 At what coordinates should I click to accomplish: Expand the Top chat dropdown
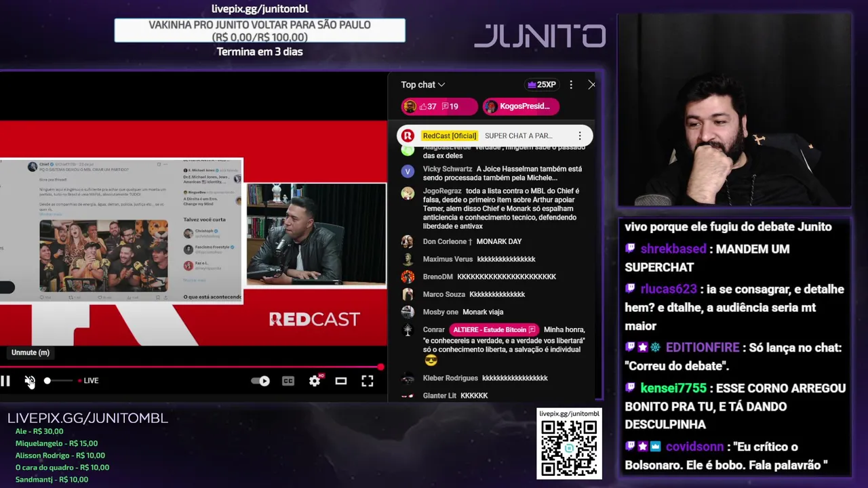coord(422,85)
